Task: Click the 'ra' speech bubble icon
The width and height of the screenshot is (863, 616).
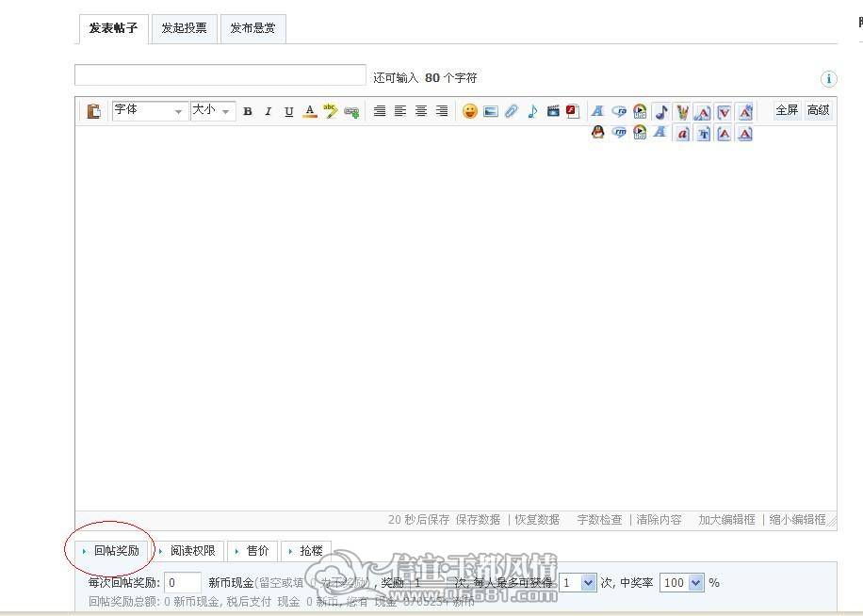Action: pyautogui.click(x=619, y=112)
